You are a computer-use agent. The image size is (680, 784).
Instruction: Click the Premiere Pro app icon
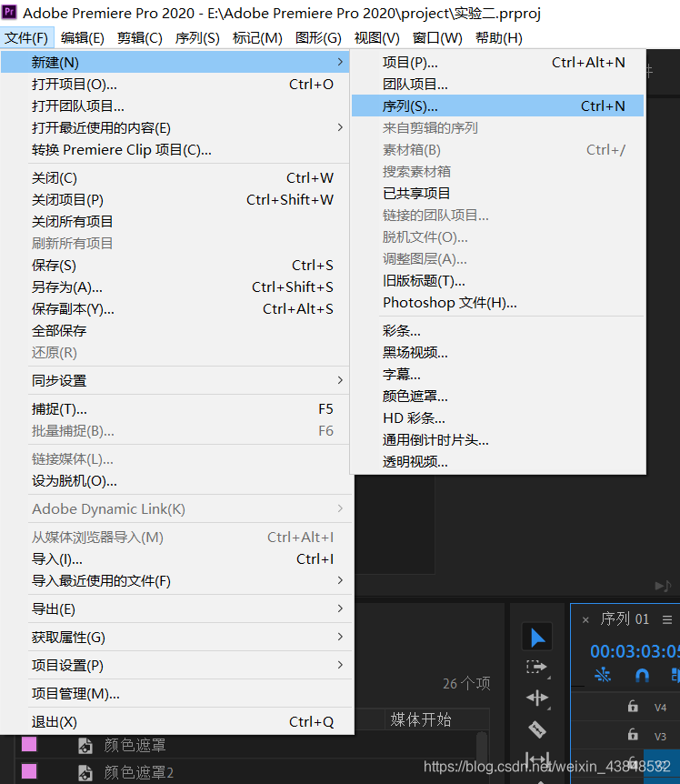tap(9, 12)
